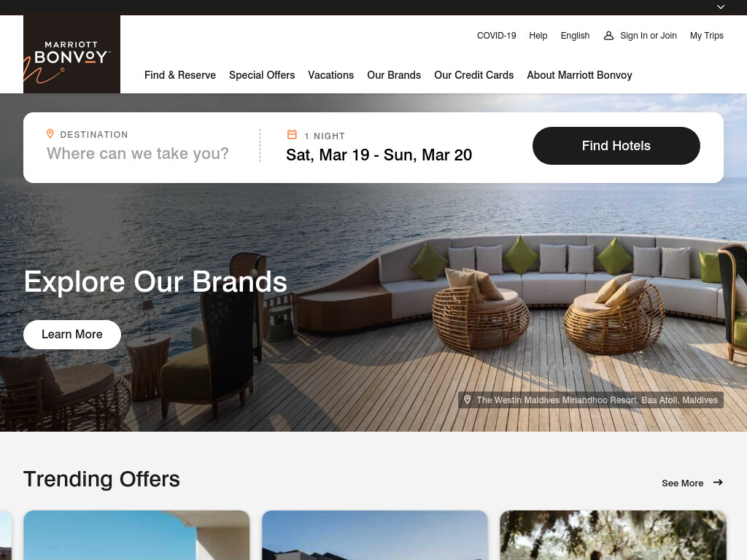Click the user profile icon near Sign In
The height and width of the screenshot is (560, 747).
pos(608,36)
